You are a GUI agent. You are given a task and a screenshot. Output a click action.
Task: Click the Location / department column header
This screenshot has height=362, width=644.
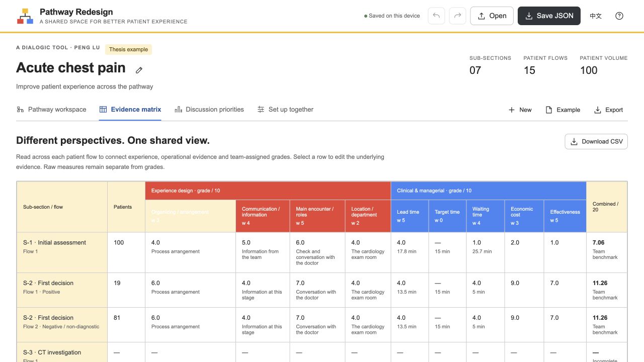[368, 216]
